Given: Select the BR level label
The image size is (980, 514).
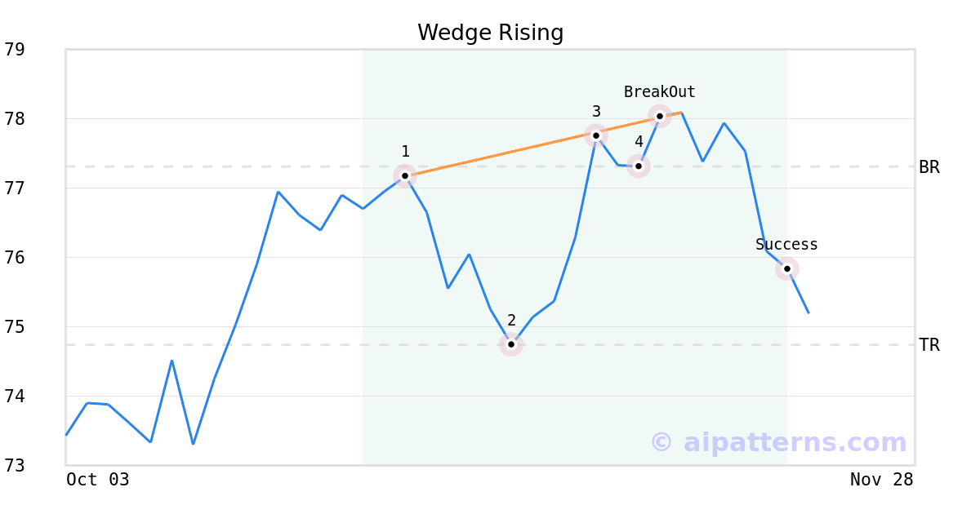Looking at the screenshot, I should tap(929, 167).
